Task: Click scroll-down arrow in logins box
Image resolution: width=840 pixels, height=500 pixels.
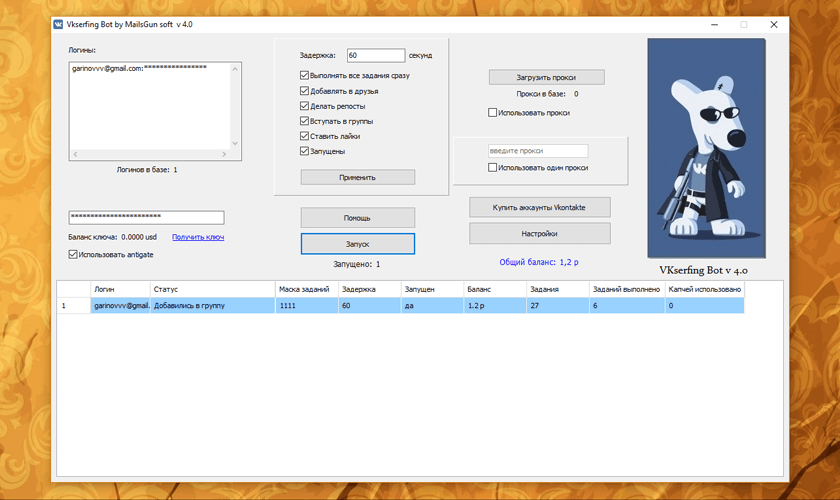Action: tap(235, 143)
